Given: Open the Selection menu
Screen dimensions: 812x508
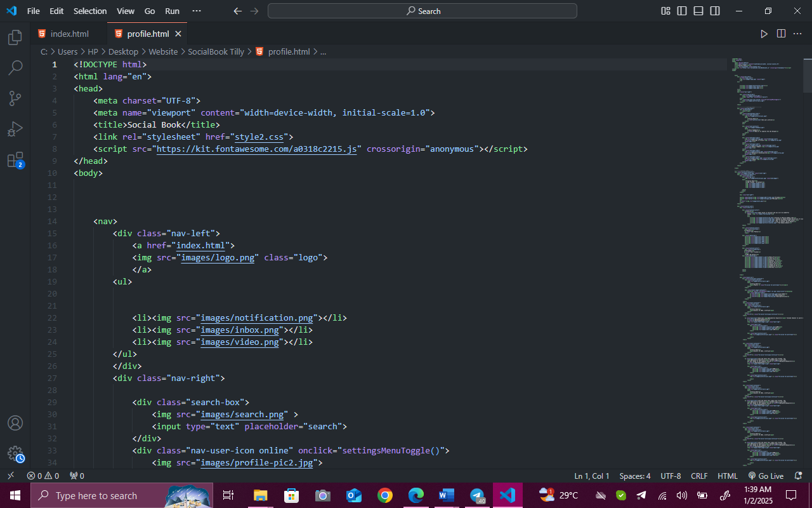Looking at the screenshot, I should (90, 11).
